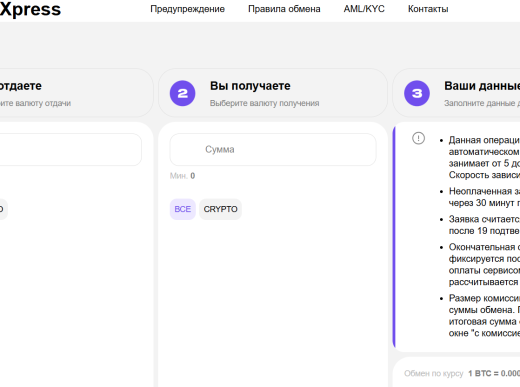Image resolution: width=520 pixels, height=387 pixels.
Task: Click the Вы получаете heading
Action: (x=250, y=86)
